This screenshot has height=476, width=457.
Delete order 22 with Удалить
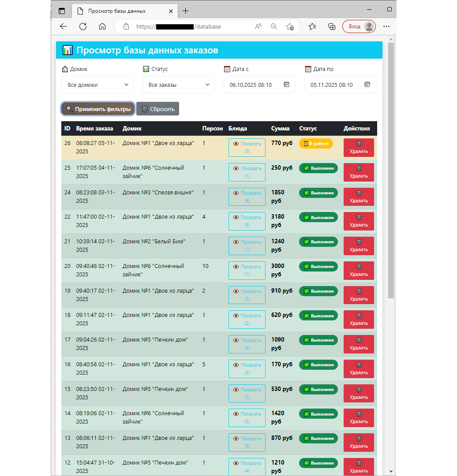pyautogui.click(x=359, y=221)
